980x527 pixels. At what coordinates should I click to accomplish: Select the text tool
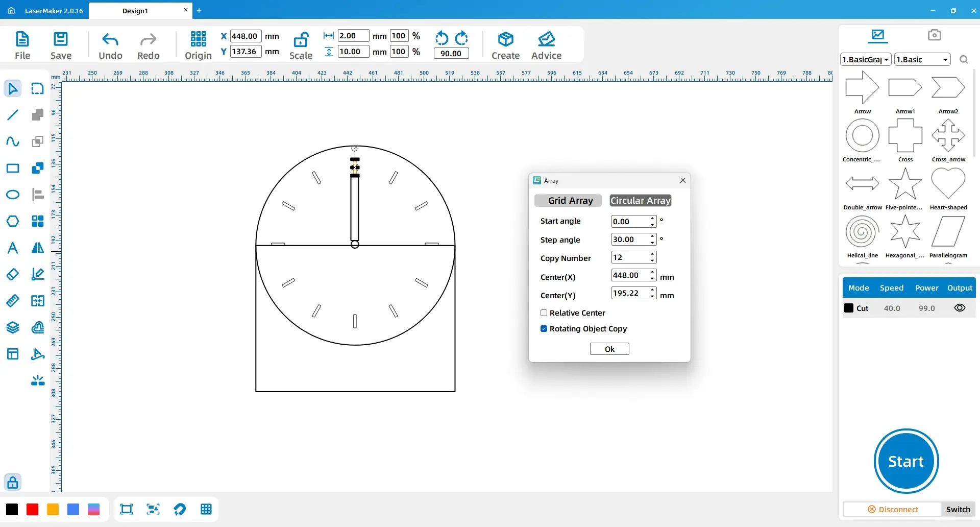click(13, 248)
